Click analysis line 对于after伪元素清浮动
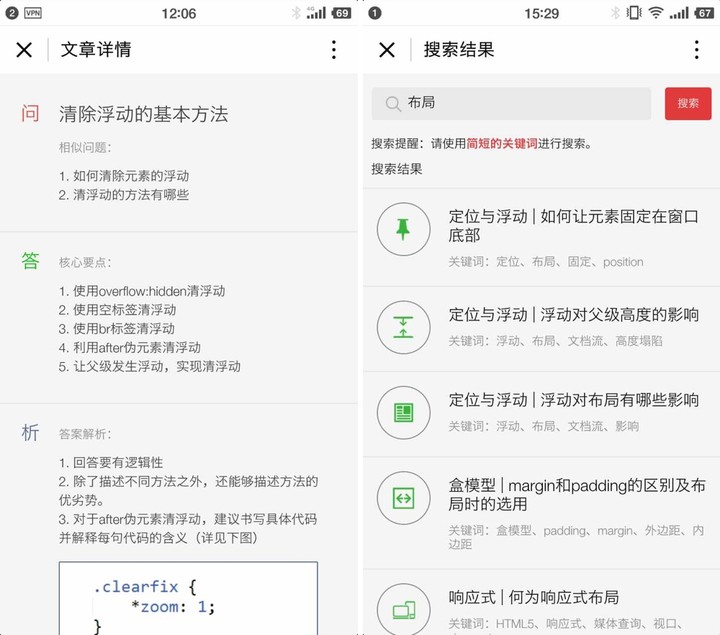Viewport: 720px width, 635px height. pyautogui.click(x=188, y=528)
